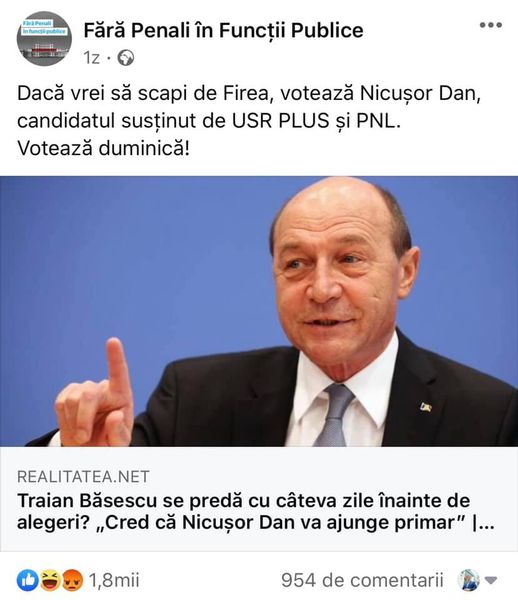This screenshot has width=518, height=600.
Task: Click the blue Like reaction icon
Action: (x=27, y=580)
